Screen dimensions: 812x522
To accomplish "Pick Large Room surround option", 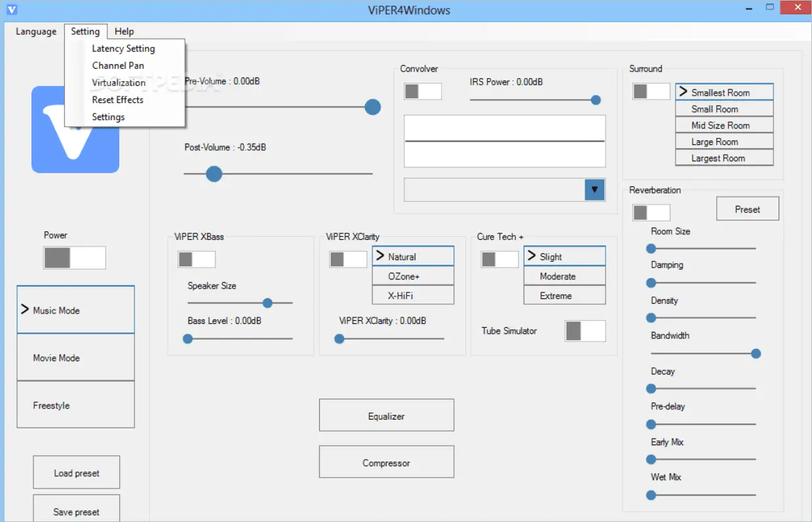I will pos(725,142).
